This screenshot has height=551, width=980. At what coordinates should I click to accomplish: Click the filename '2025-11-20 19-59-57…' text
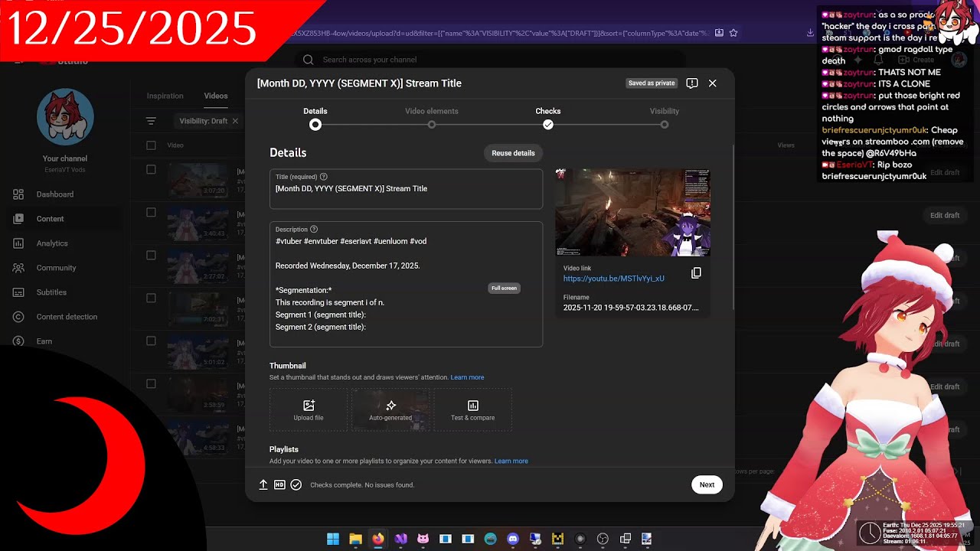631,308
